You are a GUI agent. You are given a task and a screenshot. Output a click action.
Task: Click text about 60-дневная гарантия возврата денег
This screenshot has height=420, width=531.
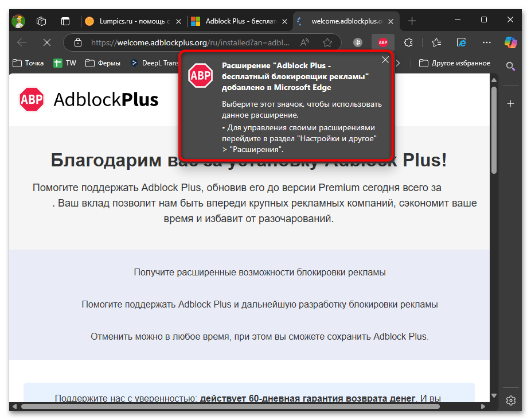307,398
